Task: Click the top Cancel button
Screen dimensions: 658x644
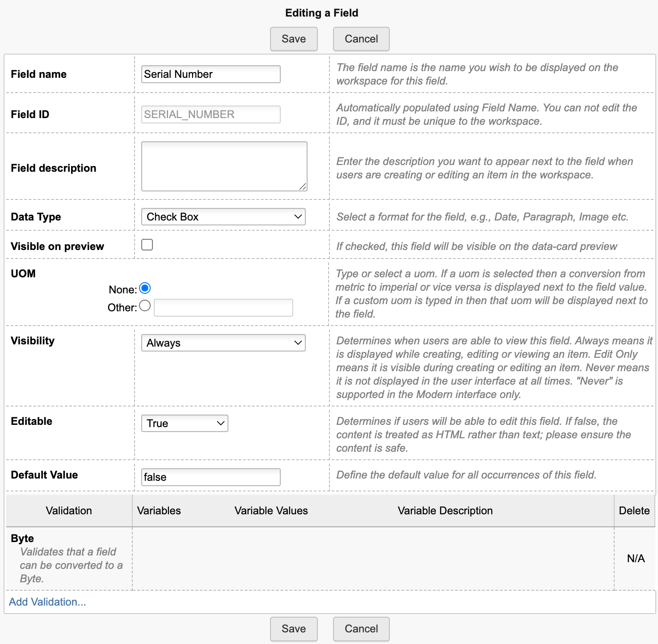Action: click(x=361, y=39)
